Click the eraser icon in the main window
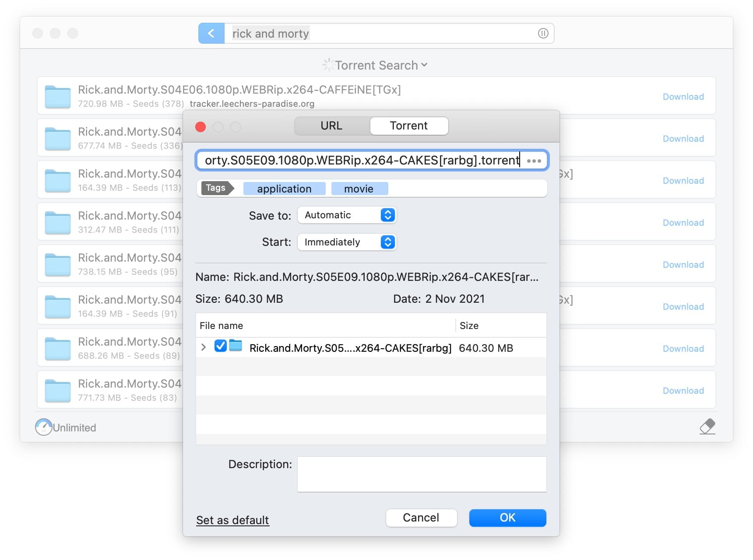753x560 pixels. pyautogui.click(x=707, y=426)
